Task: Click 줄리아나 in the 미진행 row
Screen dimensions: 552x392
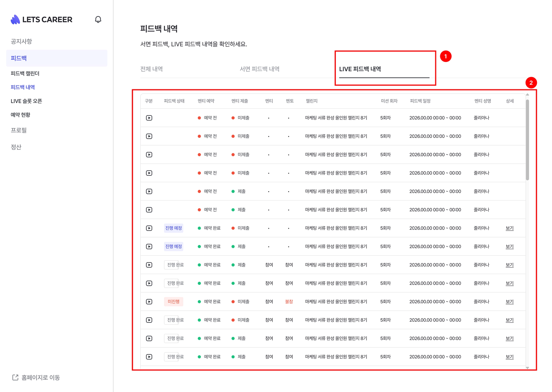Action: [481, 302]
